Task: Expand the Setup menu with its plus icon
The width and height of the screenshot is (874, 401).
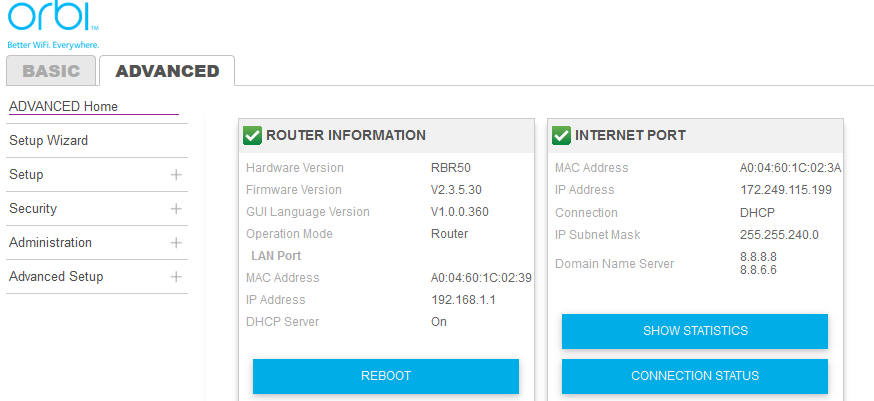Action: [x=176, y=175]
